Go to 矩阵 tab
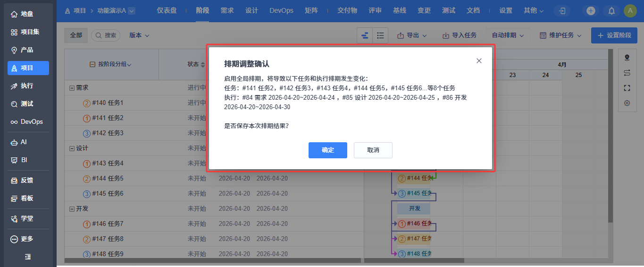 311,10
